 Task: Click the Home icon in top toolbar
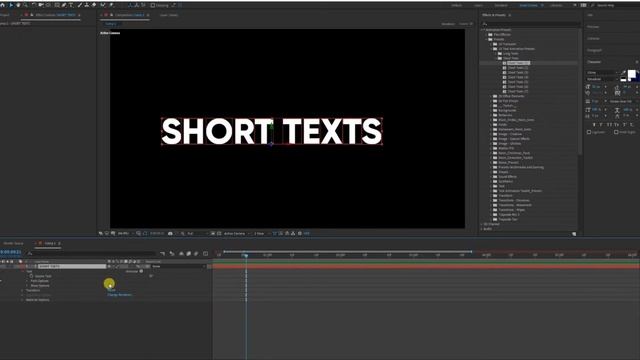pos(2,5)
